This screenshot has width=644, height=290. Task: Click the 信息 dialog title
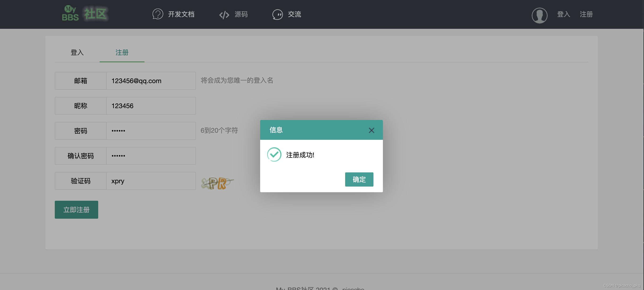tap(276, 130)
